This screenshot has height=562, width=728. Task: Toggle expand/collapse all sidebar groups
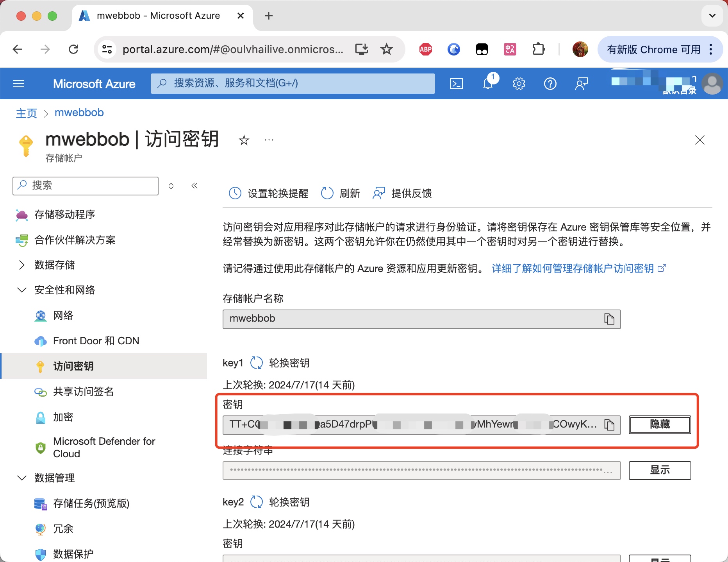point(171,186)
